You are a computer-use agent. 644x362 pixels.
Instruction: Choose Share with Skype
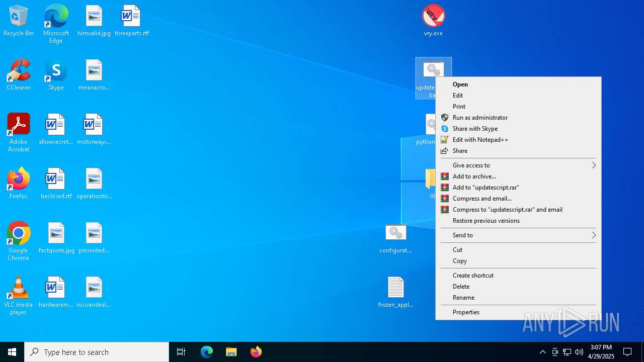pos(518,129)
